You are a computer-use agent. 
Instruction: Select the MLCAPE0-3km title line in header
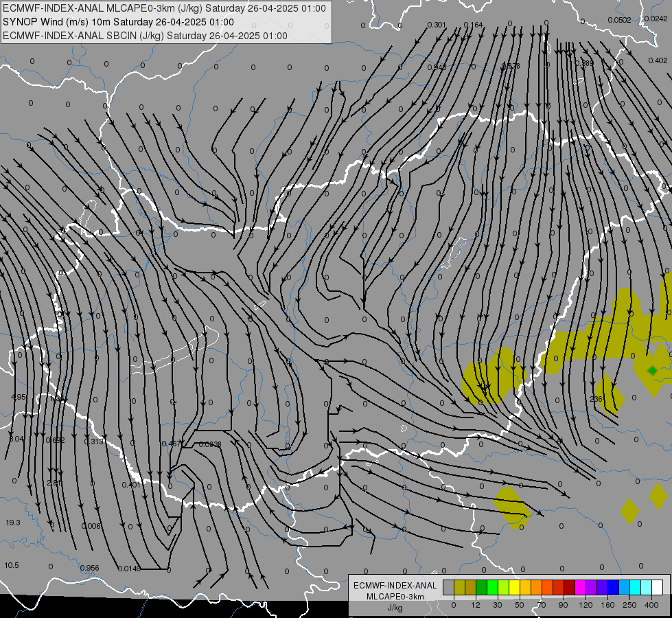click(x=164, y=8)
